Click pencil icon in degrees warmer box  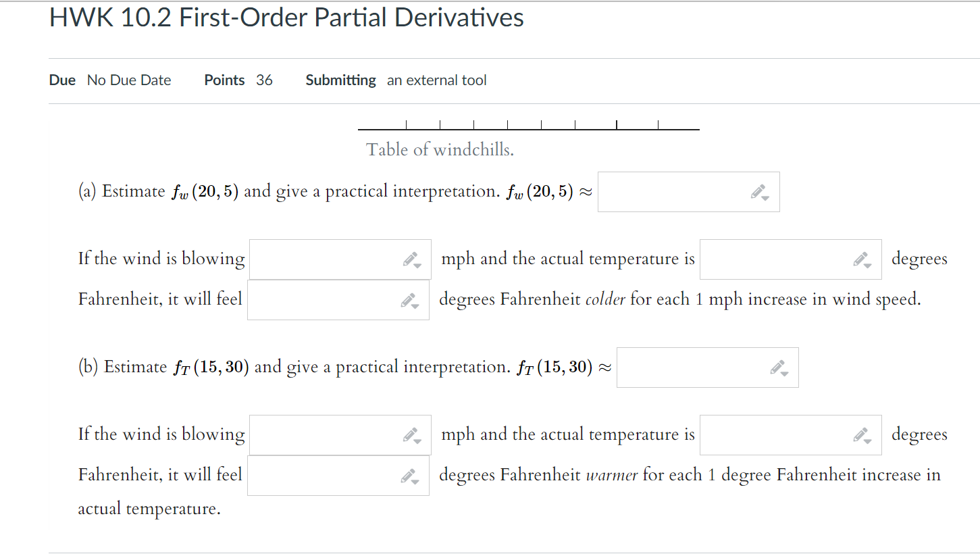point(409,474)
